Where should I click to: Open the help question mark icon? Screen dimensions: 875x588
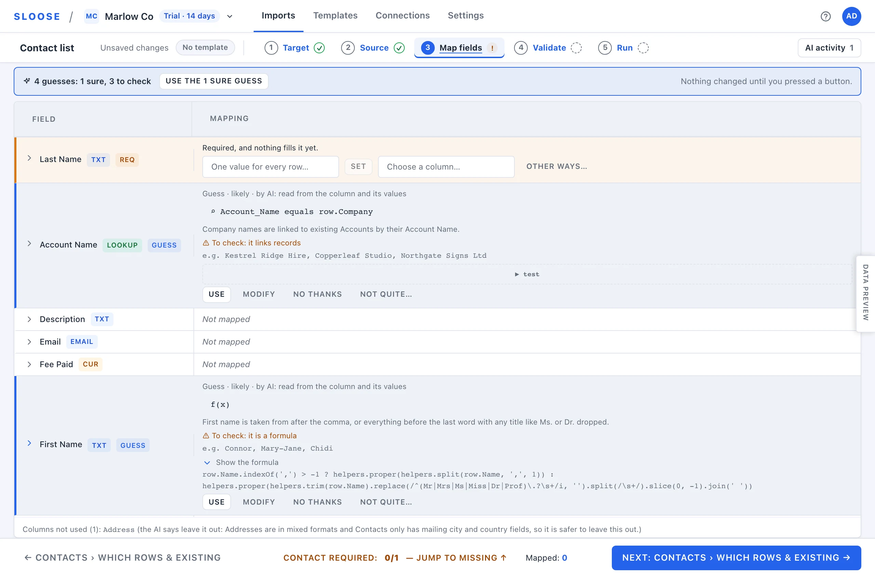(x=825, y=16)
